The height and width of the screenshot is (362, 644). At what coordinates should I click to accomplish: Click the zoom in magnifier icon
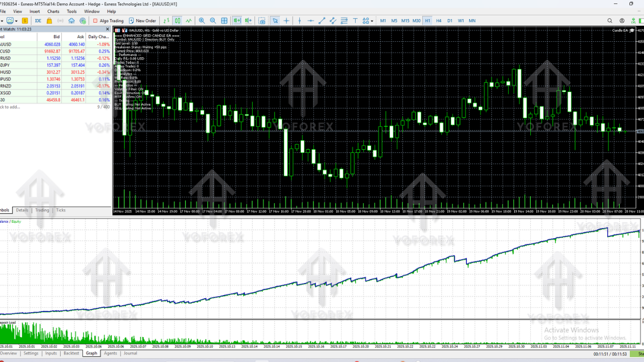pyautogui.click(x=202, y=21)
